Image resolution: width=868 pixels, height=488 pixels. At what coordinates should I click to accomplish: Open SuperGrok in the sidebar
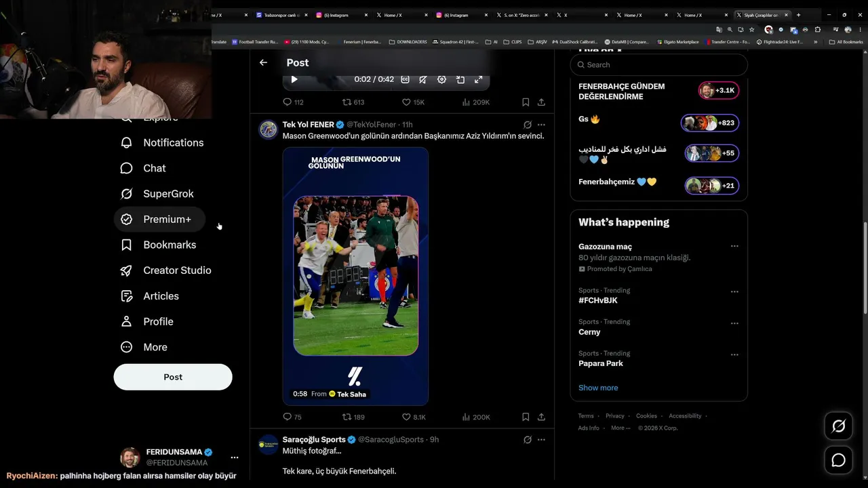(x=157, y=194)
